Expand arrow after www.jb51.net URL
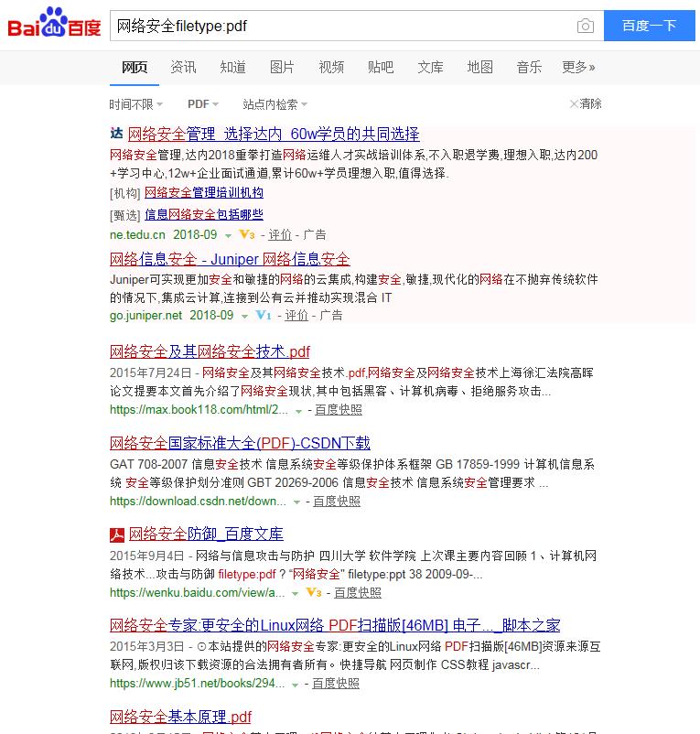 click(295, 685)
